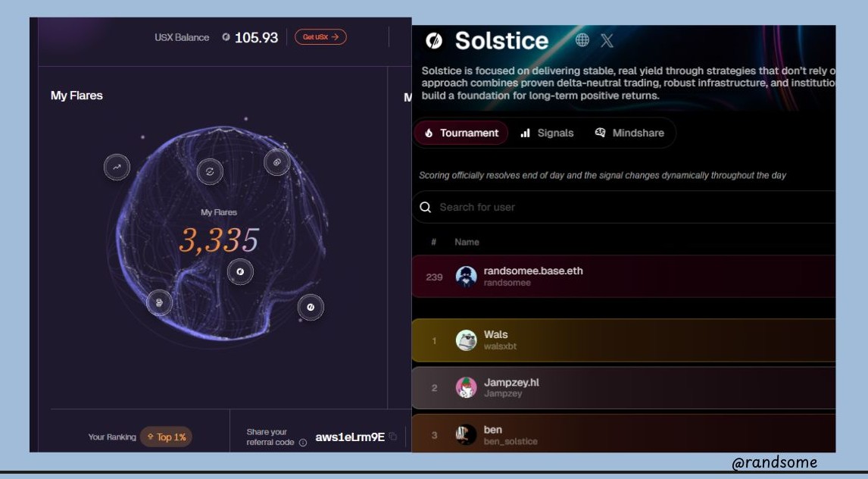This screenshot has width=868, height=479.
Task: Click the link chain icon on the Flares globe
Action: pyautogui.click(x=276, y=162)
